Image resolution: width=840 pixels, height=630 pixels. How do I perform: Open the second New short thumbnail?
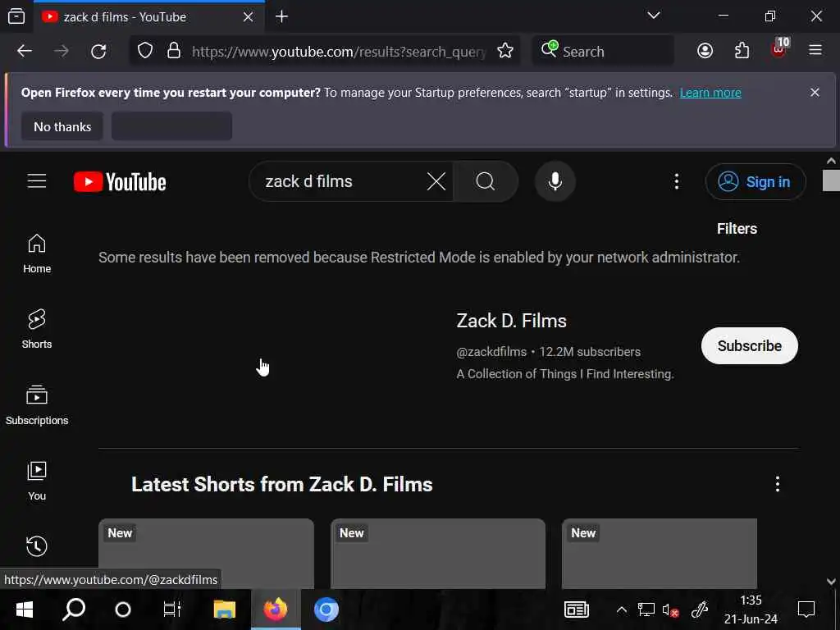(438, 554)
